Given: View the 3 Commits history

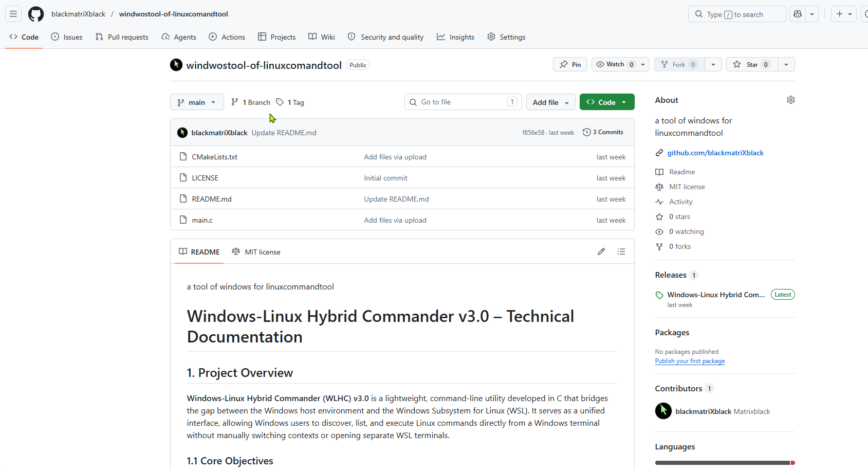Looking at the screenshot, I should click(x=603, y=132).
